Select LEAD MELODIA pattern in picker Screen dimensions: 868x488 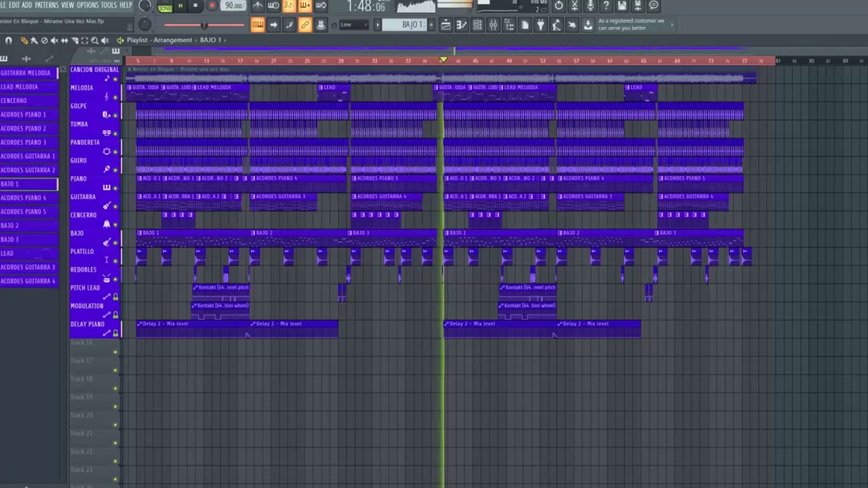pos(28,87)
